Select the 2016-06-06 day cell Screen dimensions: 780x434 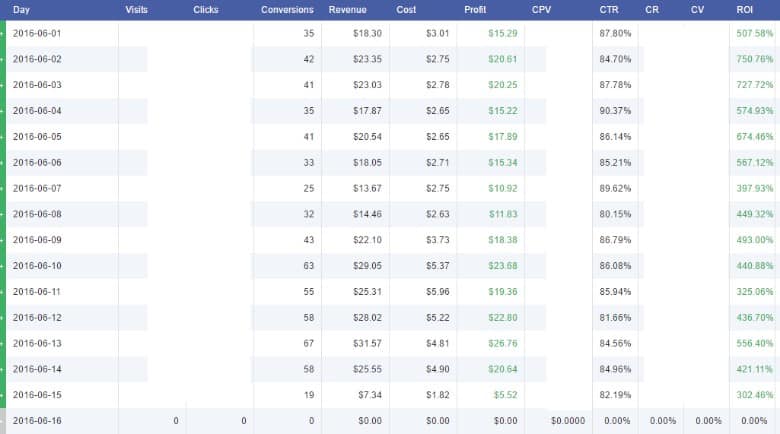(x=37, y=162)
